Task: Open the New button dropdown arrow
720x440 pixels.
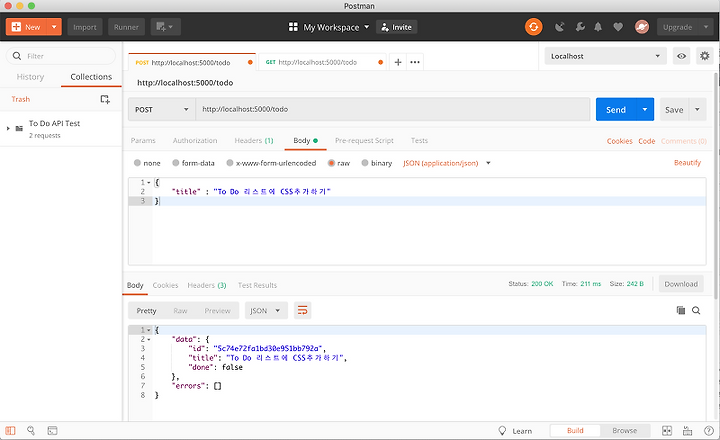Action: [x=54, y=27]
